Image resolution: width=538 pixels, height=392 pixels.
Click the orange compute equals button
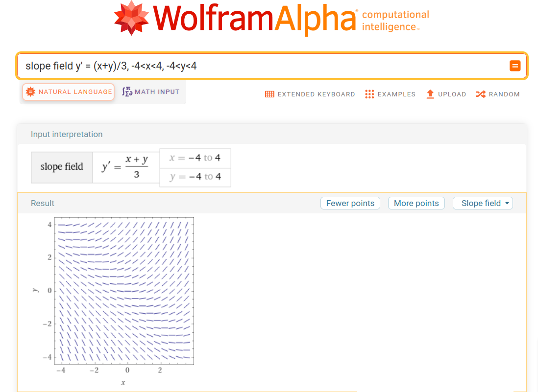pyautogui.click(x=514, y=66)
